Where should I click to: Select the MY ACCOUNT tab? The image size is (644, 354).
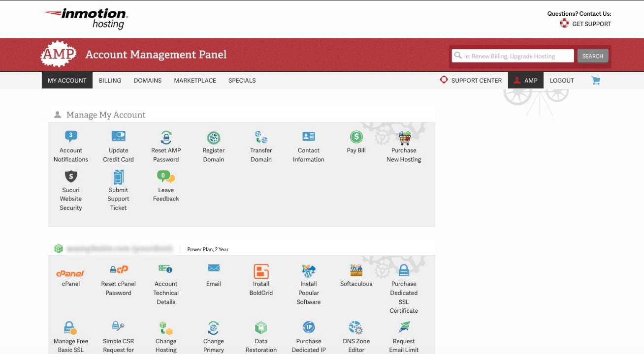(x=67, y=81)
